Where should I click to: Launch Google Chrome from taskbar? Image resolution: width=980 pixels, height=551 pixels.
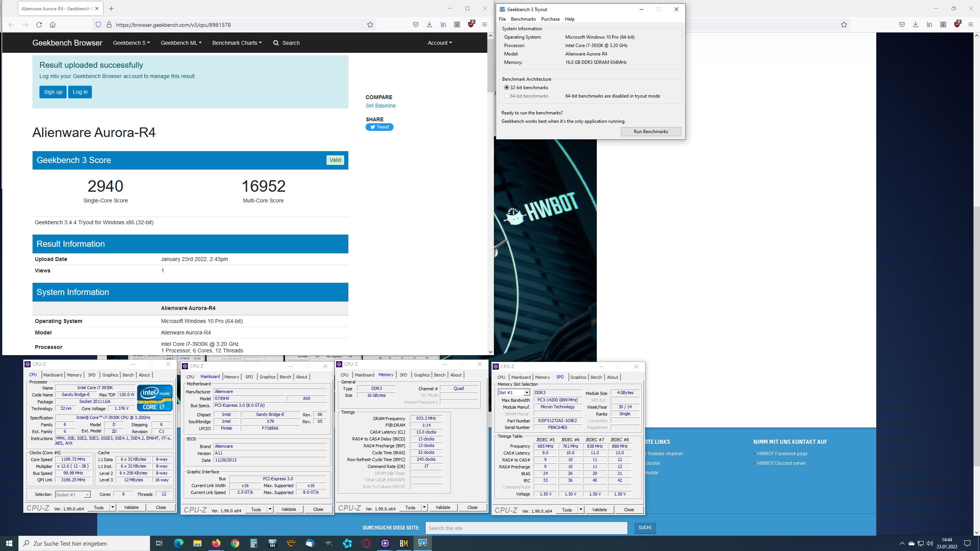pyautogui.click(x=235, y=543)
